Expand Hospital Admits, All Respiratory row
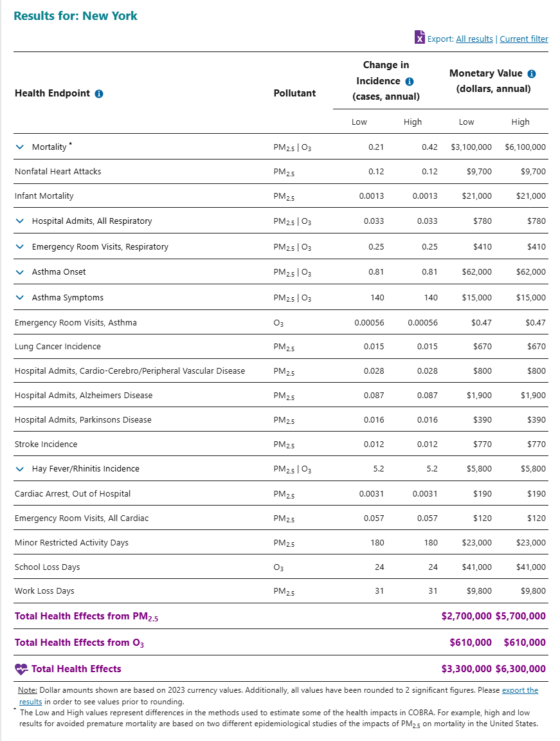Screen dimensions: 560x741 tap(20, 221)
